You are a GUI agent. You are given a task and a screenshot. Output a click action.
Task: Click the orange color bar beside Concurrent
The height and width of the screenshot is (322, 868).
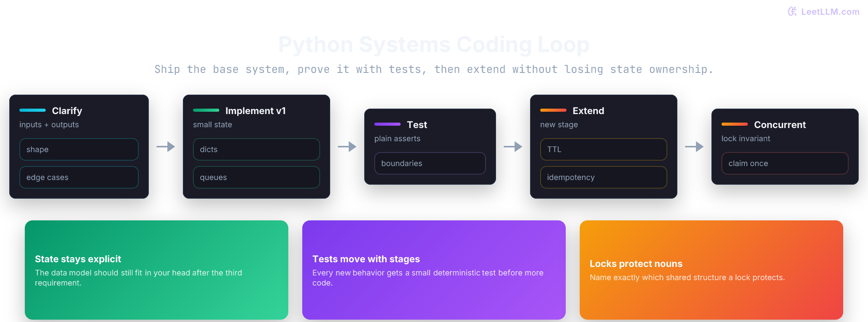(735, 124)
